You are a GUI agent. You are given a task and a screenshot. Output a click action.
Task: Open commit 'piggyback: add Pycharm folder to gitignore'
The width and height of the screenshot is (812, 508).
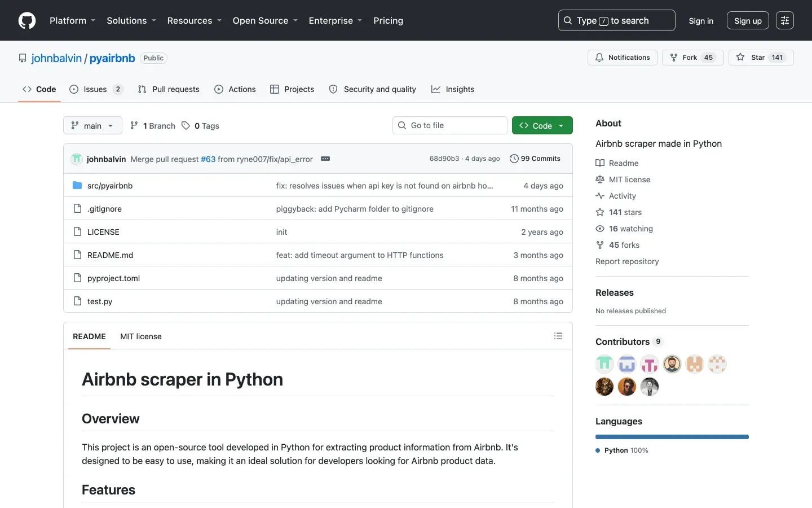tap(355, 209)
